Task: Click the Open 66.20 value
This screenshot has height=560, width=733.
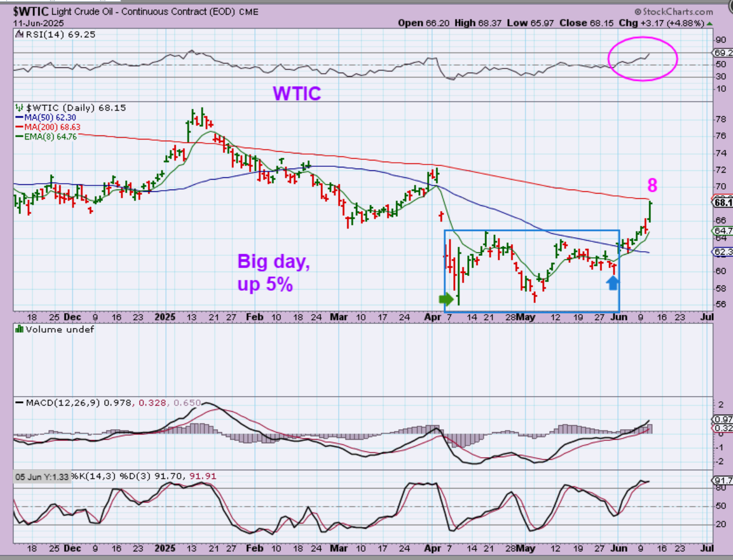Action: (x=424, y=23)
